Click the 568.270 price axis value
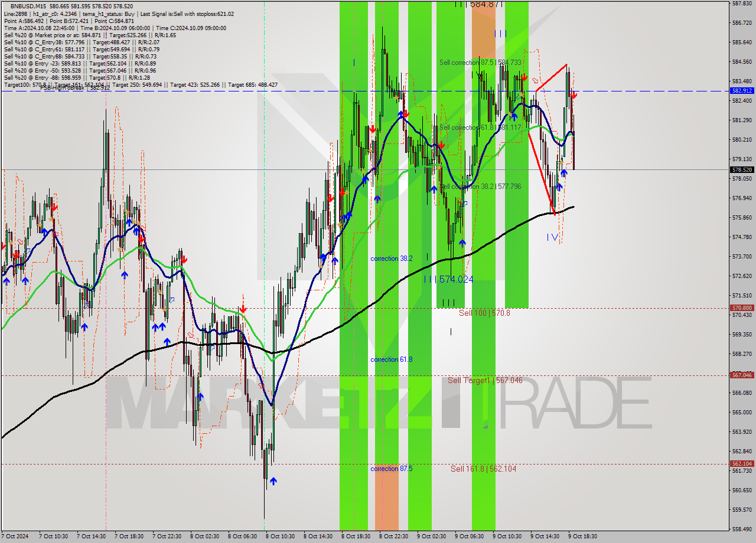Image resolution: width=756 pixels, height=543 pixels. coord(742,354)
